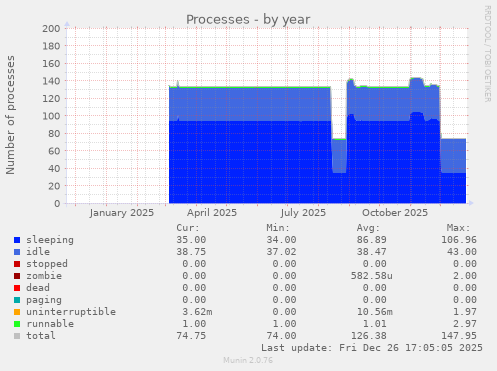
Task: Click sleeping average value 86.89
Action: 371,240
